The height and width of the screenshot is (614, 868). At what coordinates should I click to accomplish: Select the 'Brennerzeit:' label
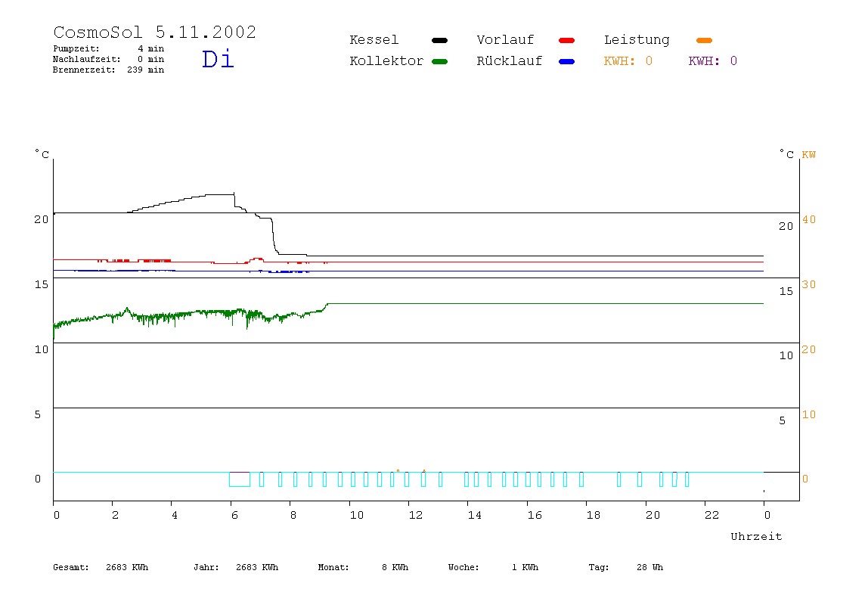coord(84,70)
